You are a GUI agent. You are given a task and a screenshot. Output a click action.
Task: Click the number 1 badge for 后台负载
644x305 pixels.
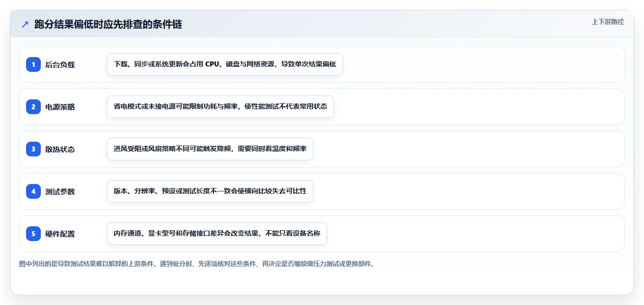click(x=33, y=64)
